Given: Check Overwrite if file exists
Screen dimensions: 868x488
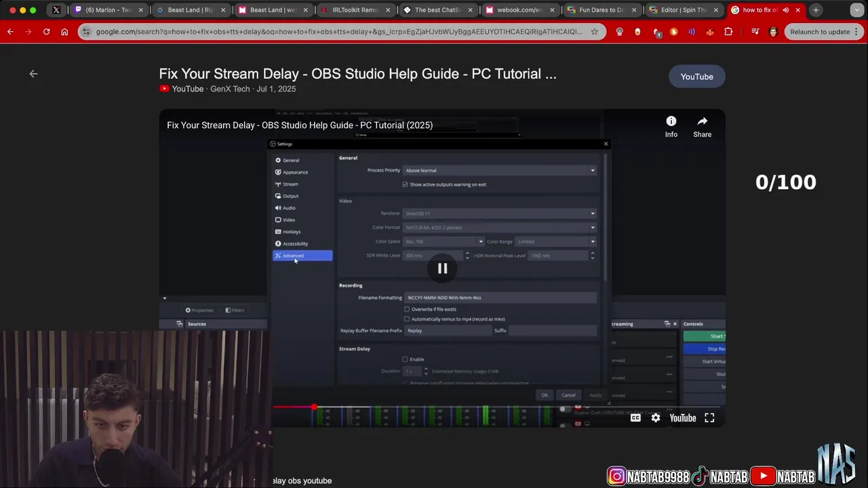Looking at the screenshot, I should (407, 309).
